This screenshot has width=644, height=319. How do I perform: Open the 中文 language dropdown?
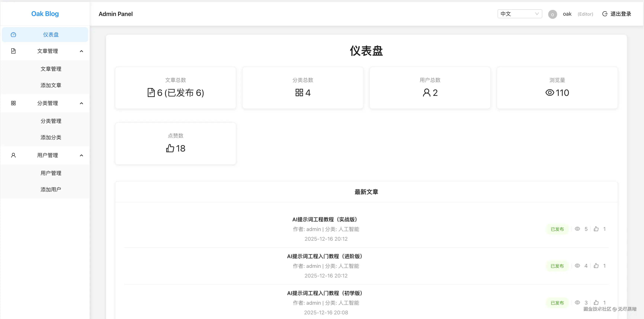tap(520, 14)
